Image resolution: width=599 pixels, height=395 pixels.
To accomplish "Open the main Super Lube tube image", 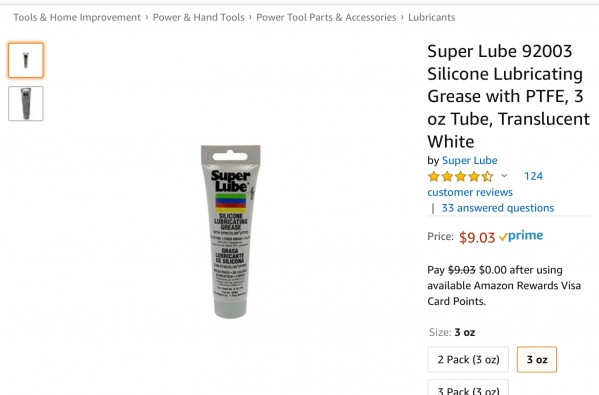I will (231, 231).
